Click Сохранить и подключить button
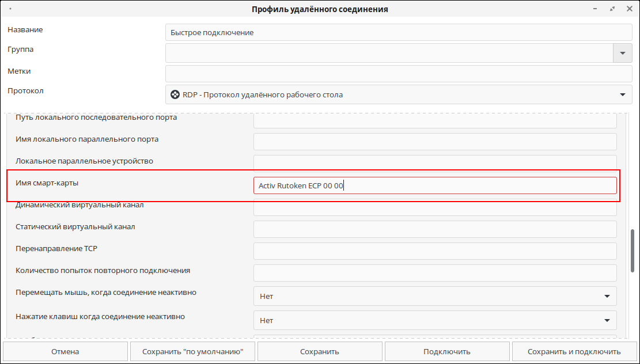 point(574,351)
